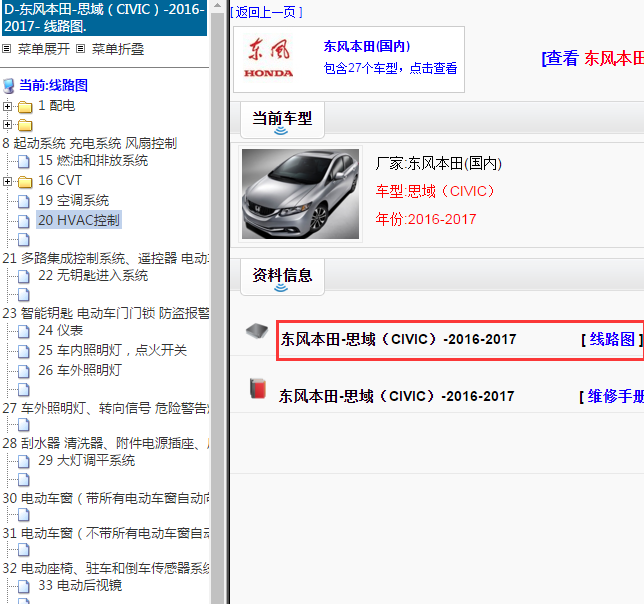Screen dimensions: 644x604
Task: Click the document icon for '24 仪表'
Action: 24,331
